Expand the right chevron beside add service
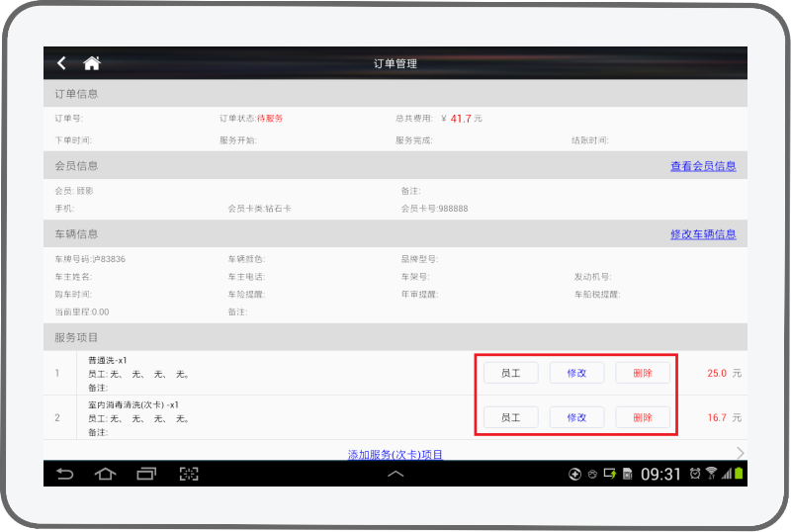Viewport: 791px width, 532px height. (x=740, y=453)
